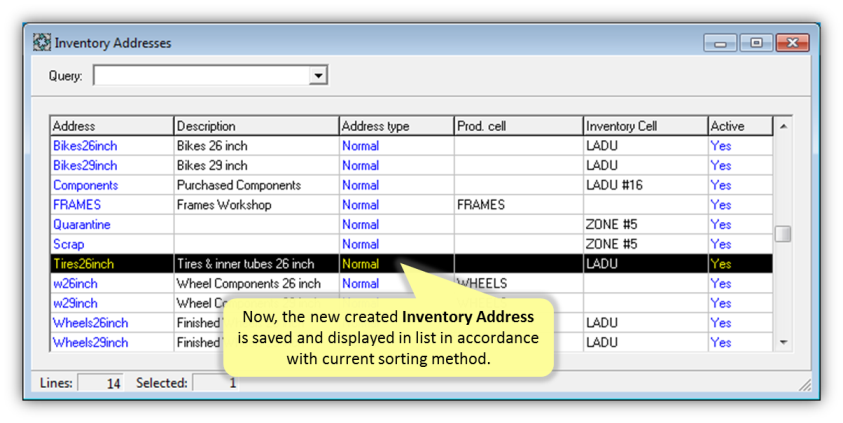
Task: Maximize the Inventory Addresses window
Action: pyautogui.click(x=756, y=43)
